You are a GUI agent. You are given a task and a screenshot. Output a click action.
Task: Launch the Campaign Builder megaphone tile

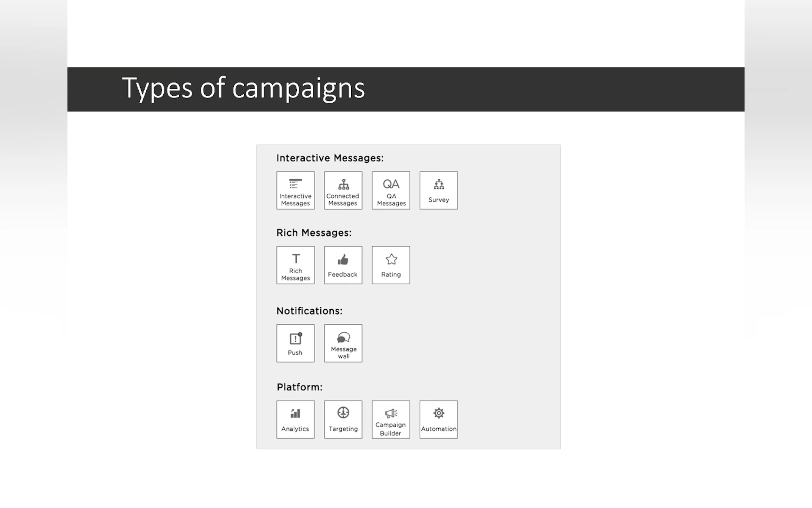tap(391, 419)
